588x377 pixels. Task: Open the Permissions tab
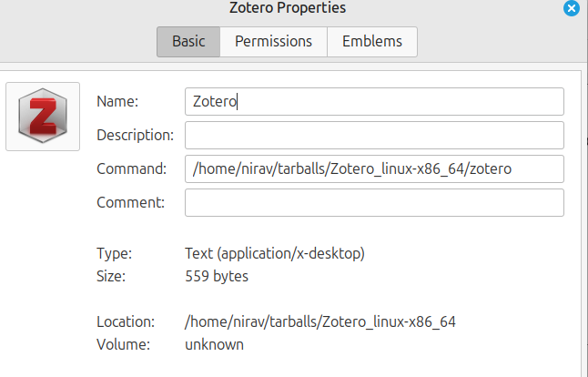(x=273, y=42)
